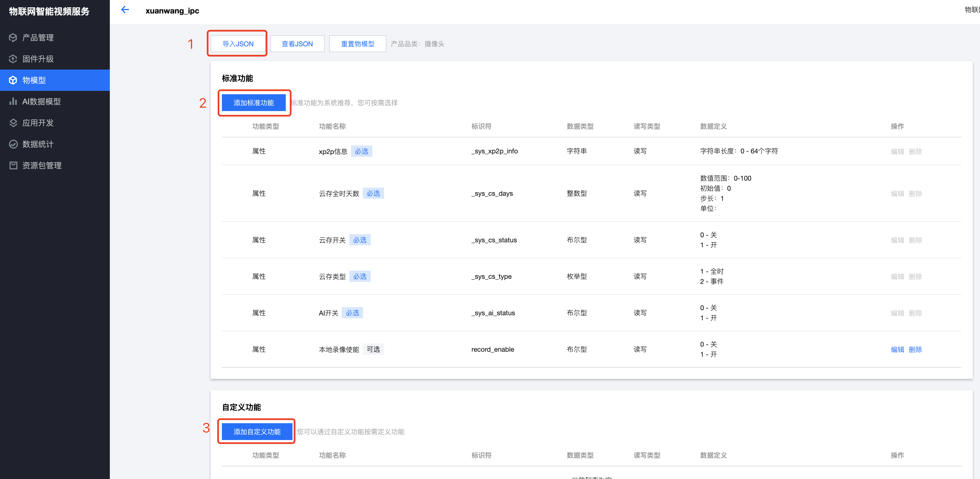This screenshot has height=479, width=980.
Task: Click the 应用开发 layers icon
Action: pos(13,123)
